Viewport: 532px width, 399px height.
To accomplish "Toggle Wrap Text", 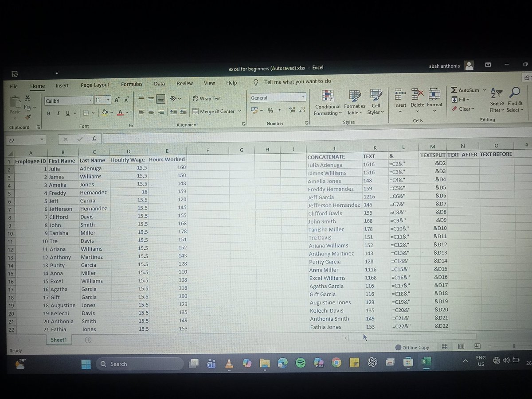I will point(207,99).
